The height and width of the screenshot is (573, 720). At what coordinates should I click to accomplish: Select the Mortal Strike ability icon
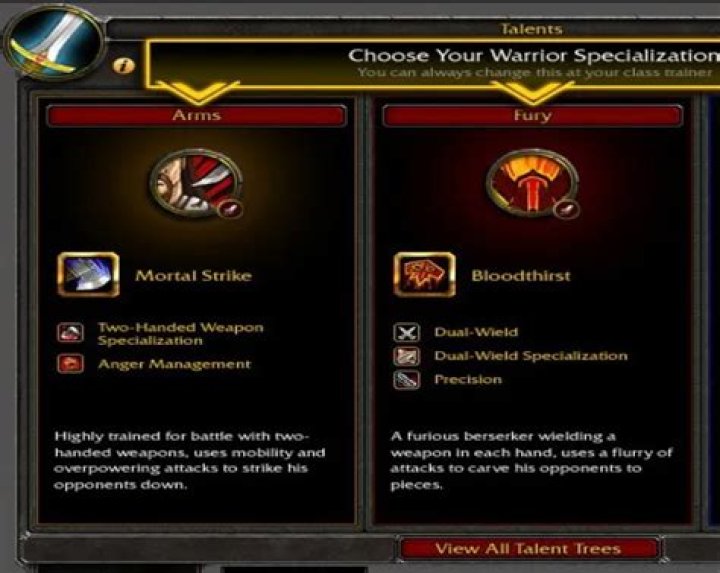point(88,275)
